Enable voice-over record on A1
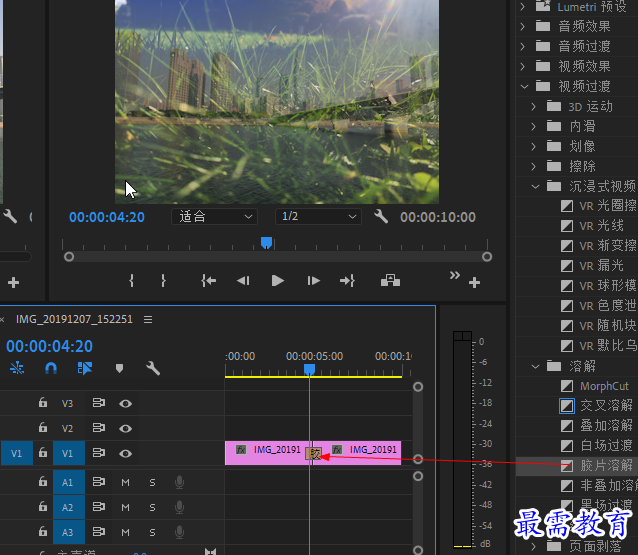The height and width of the screenshot is (555, 638). point(179,483)
